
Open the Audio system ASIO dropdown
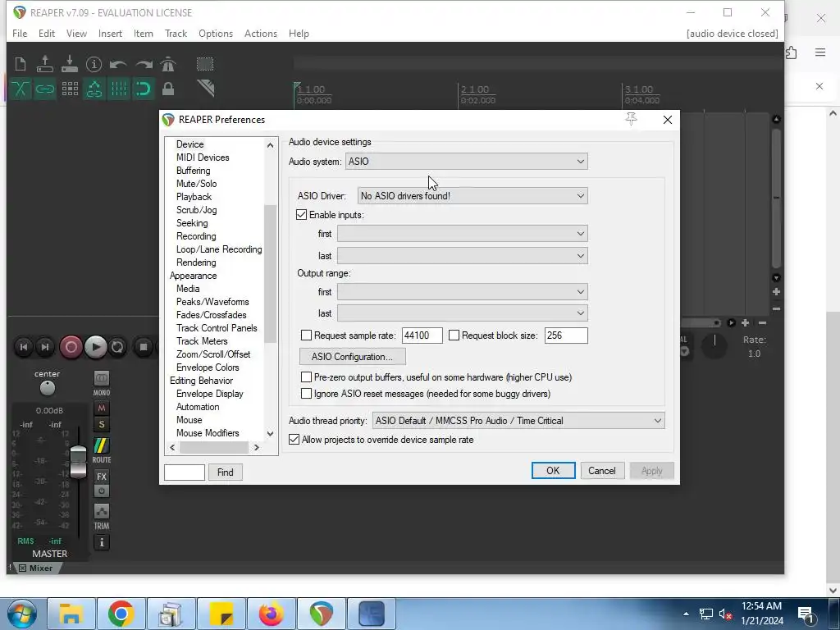click(x=467, y=162)
